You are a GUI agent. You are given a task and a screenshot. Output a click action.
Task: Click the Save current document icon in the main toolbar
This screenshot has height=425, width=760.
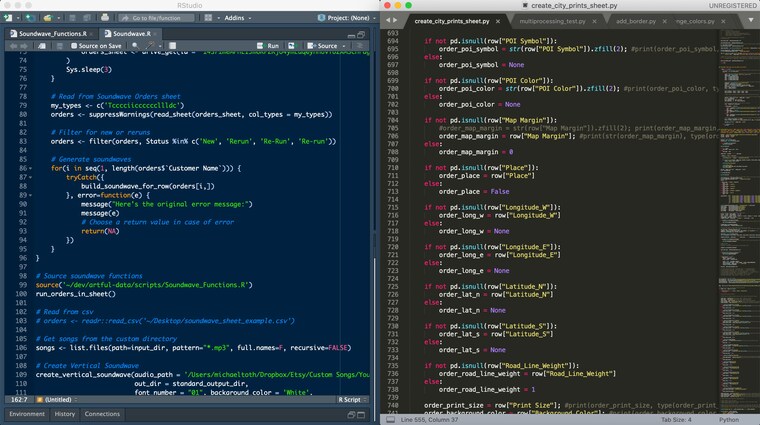tap(72, 17)
